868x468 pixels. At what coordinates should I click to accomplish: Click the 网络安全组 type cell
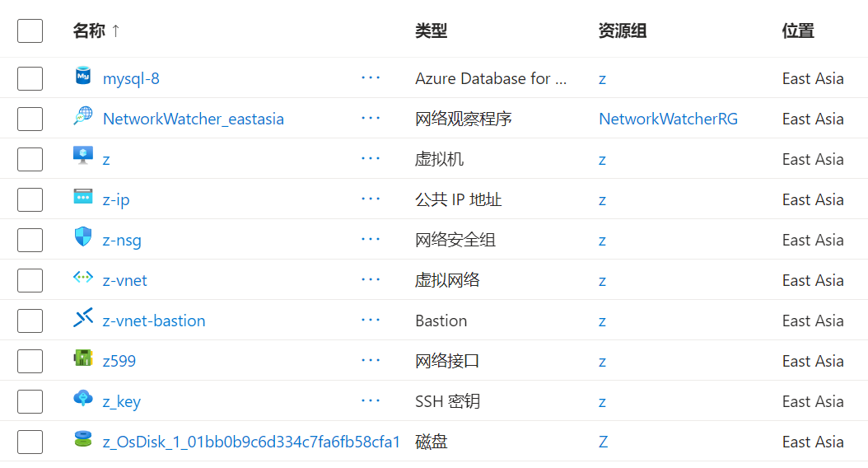[x=455, y=241]
